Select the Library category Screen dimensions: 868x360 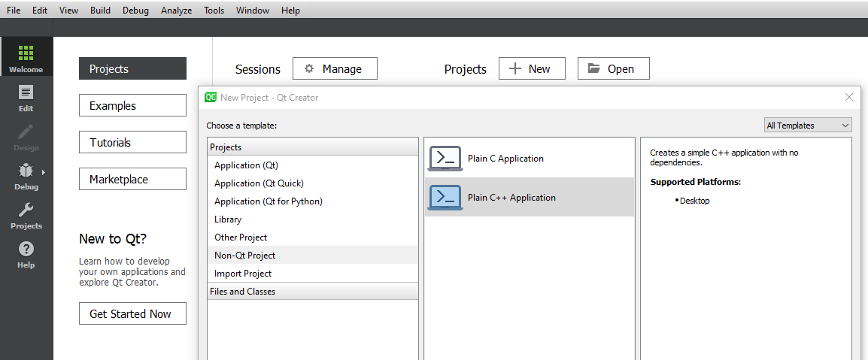coord(313,219)
